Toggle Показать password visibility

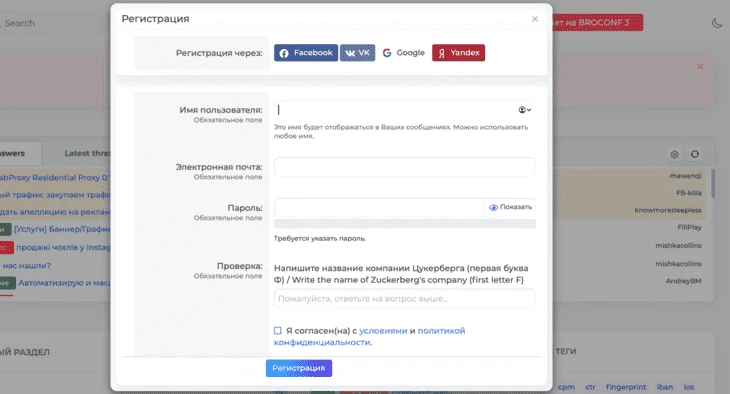click(x=510, y=207)
